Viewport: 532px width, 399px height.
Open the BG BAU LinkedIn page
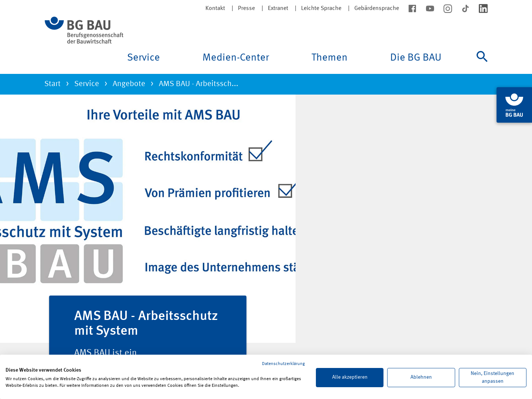click(x=483, y=8)
